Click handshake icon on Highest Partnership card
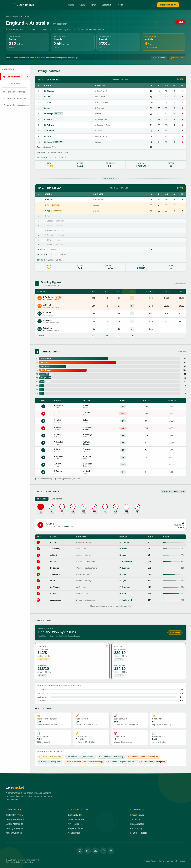This screenshot has width=191, height=868. pos(39,716)
